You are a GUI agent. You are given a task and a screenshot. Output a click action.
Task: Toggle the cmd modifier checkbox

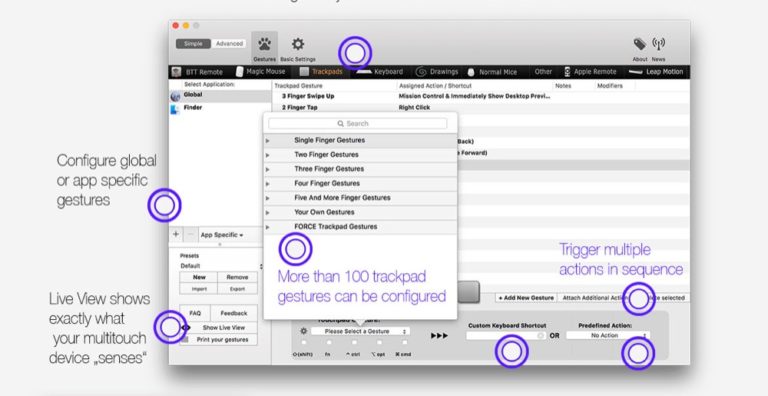405,343
